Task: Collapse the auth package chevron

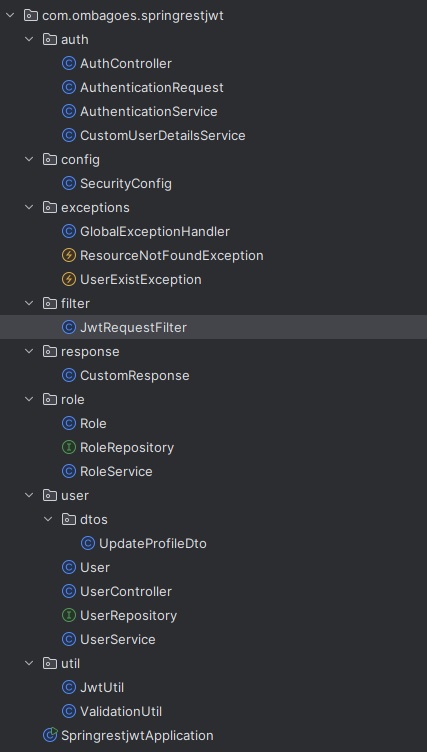Action: [29, 39]
